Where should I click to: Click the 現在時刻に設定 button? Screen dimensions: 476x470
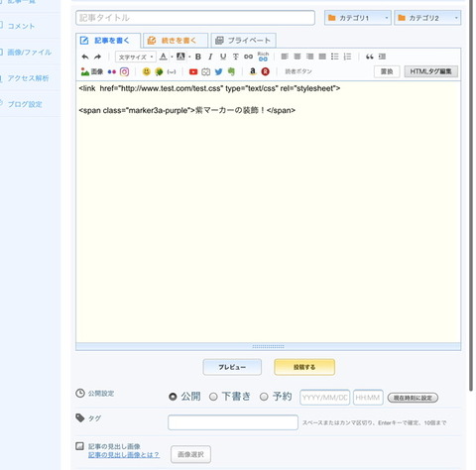413,398
